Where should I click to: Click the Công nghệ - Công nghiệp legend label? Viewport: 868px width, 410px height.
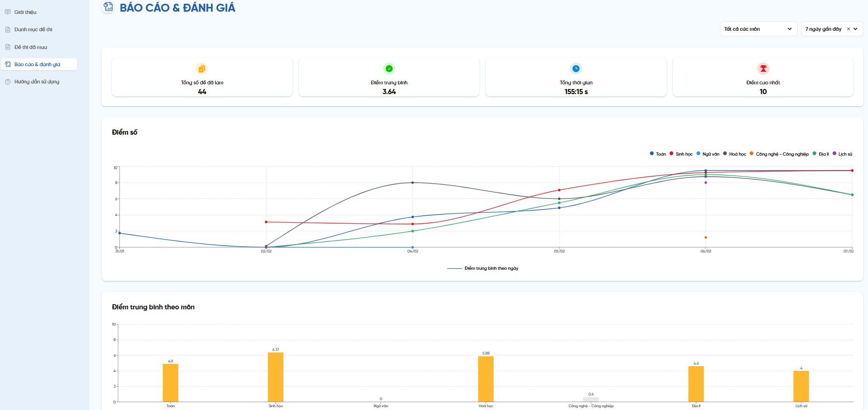tap(782, 154)
